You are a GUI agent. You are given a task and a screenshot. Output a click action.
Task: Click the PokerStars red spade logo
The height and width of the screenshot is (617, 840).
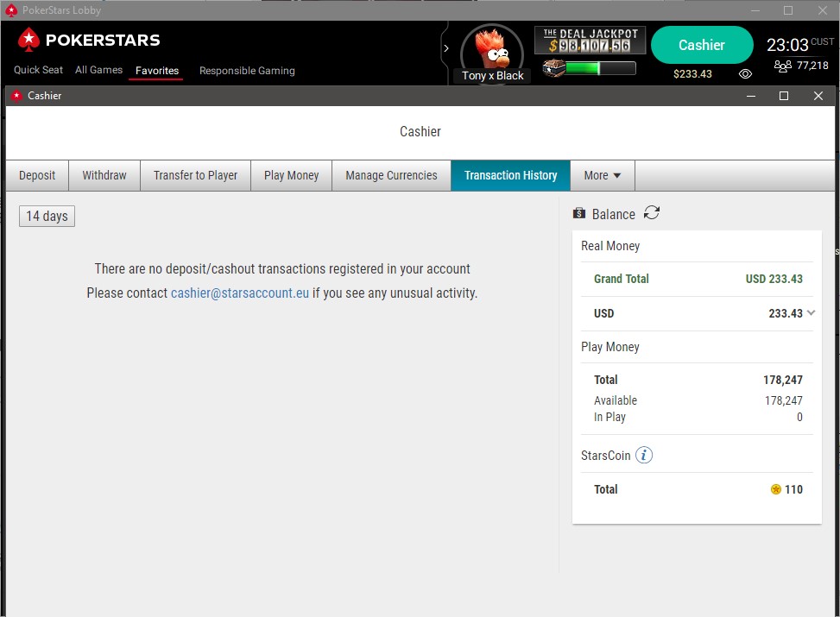(x=28, y=40)
